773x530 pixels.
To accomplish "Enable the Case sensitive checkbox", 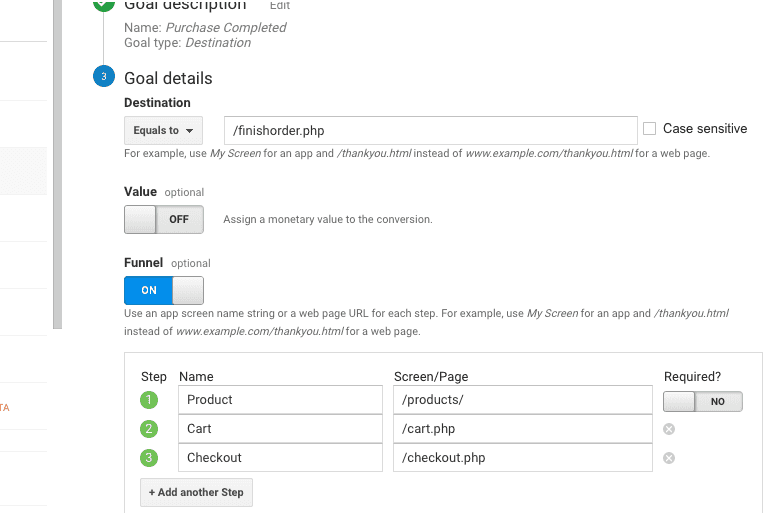I will coord(650,129).
